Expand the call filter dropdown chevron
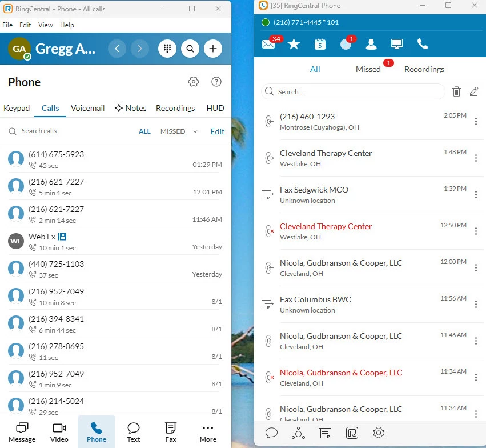 click(195, 131)
